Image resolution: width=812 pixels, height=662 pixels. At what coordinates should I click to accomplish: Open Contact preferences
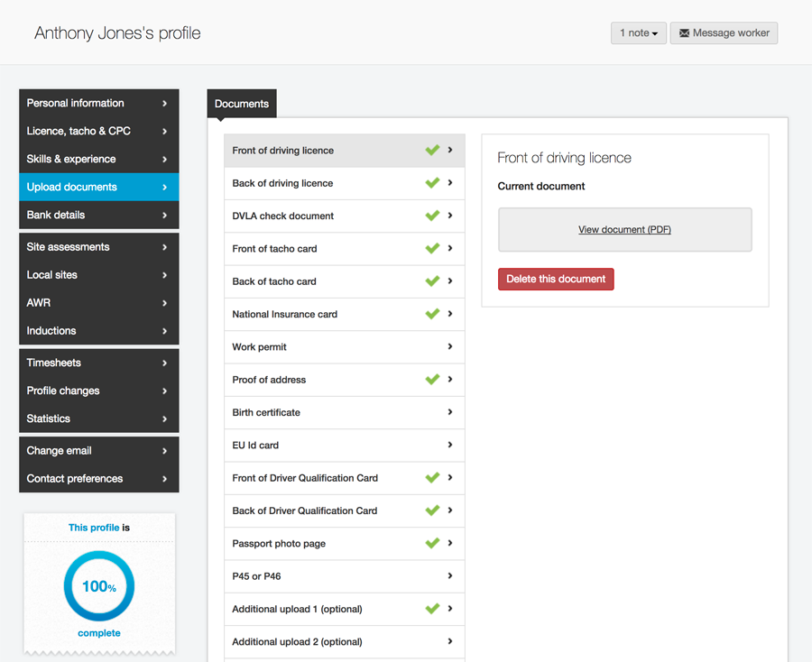(x=99, y=479)
